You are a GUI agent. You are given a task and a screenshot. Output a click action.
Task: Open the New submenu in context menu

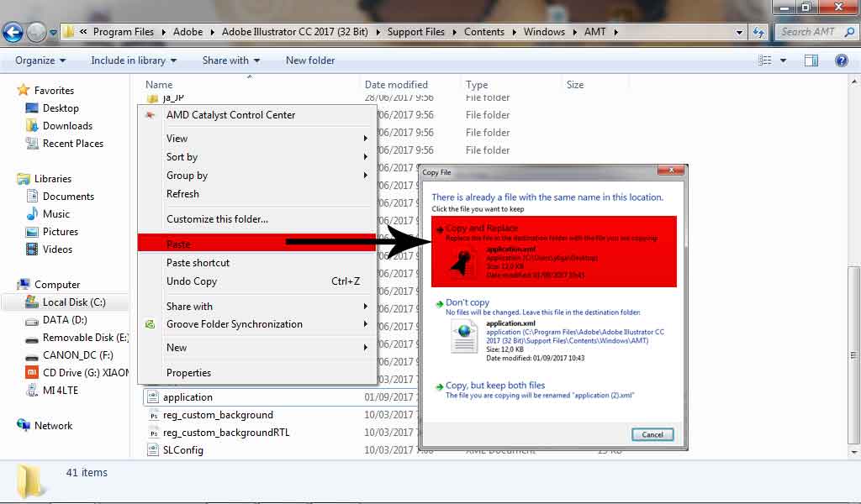click(256, 348)
